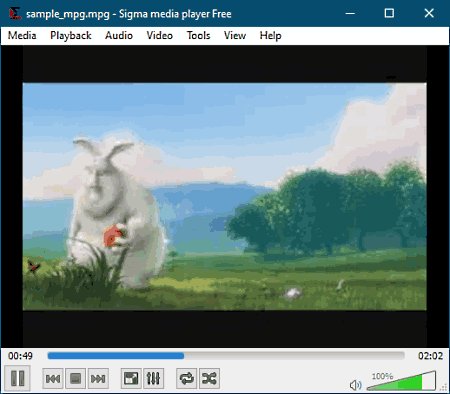Viewport: 450px width, 394px height.
Task: Pause the video playback
Action: pos(17,378)
